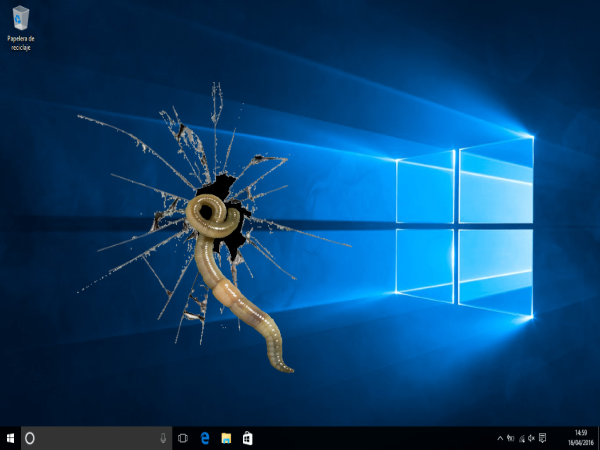Open Task View from the taskbar
The image size is (600, 450).
183,438
